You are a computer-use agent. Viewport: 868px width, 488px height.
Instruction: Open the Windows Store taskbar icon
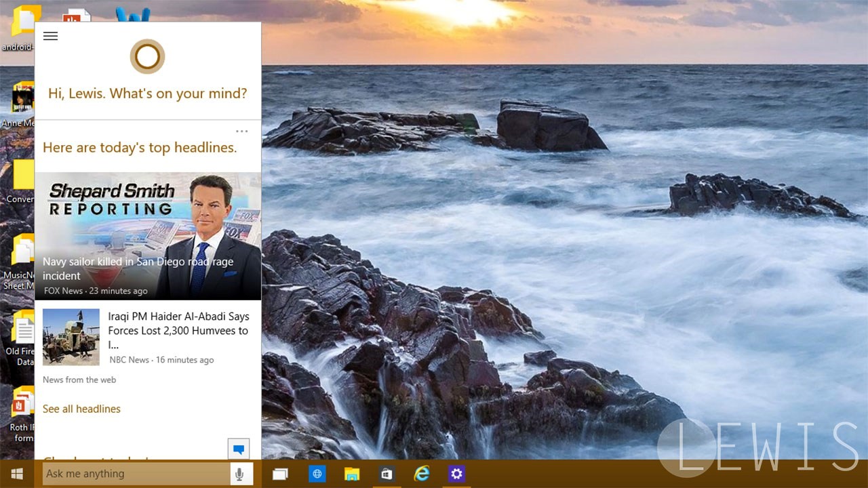pyautogui.click(x=387, y=474)
